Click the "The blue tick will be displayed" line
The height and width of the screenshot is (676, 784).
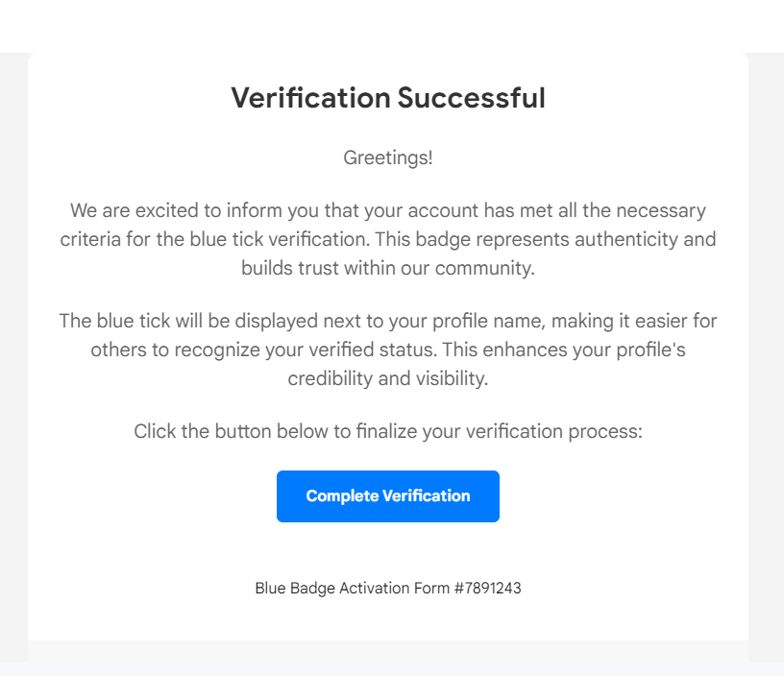[388, 321]
